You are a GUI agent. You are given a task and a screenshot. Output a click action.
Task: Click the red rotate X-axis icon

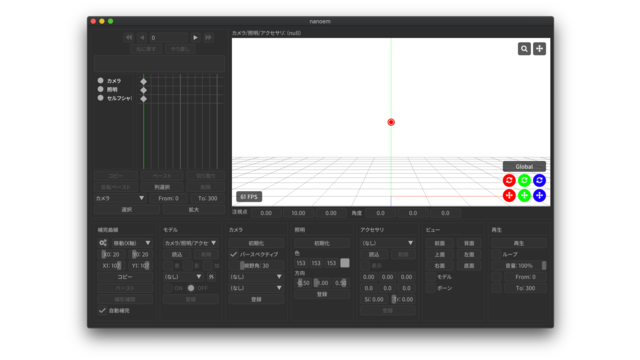(x=509, y=180)
